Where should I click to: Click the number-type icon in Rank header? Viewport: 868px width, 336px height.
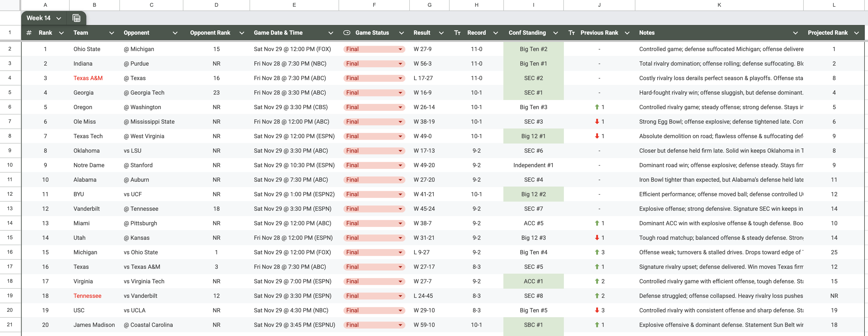point(29,33)
